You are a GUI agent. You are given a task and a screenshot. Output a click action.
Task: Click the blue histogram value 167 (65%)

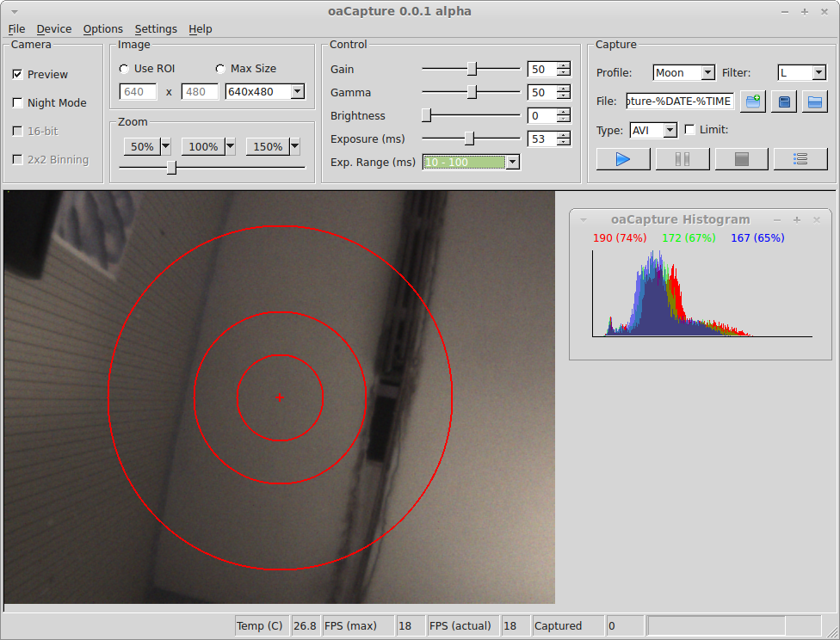coord(757,237)
